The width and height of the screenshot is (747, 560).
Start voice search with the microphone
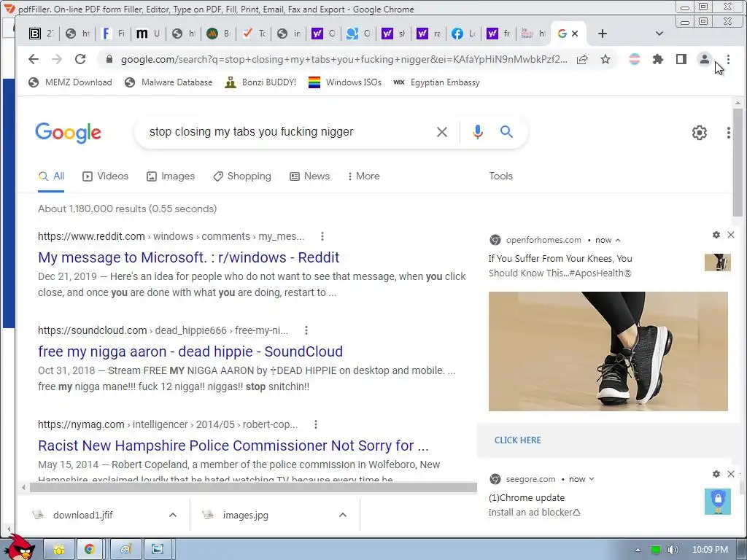477,132
